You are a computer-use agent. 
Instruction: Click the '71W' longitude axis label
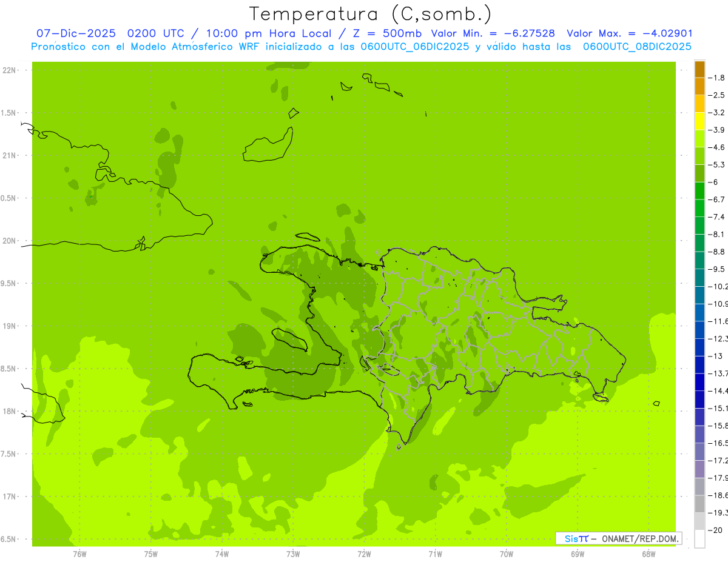point(435,554)
